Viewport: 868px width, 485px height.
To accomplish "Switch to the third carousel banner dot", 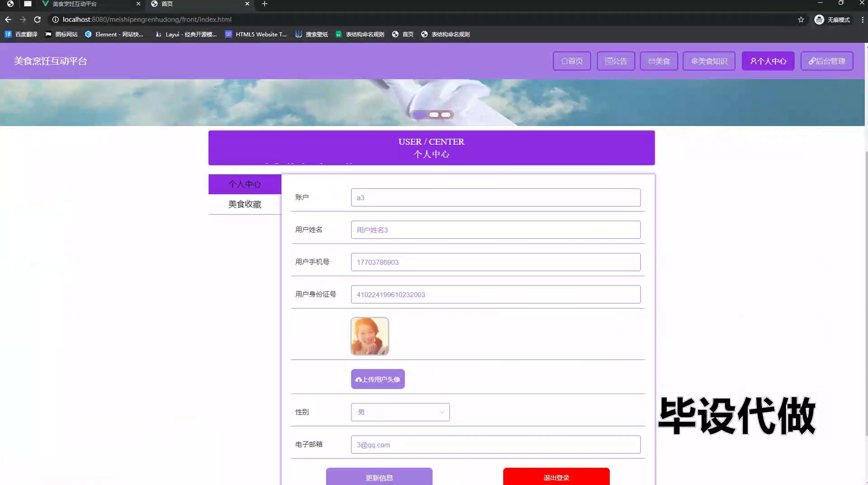I will (446, 115).
